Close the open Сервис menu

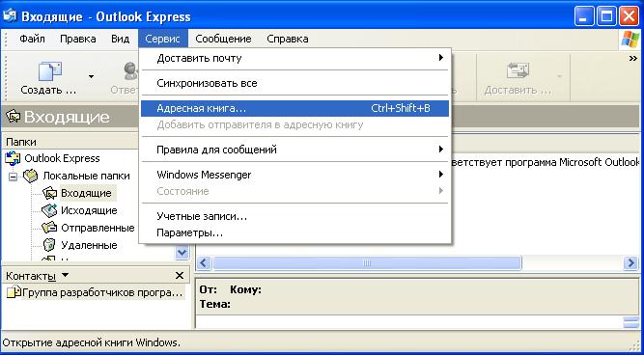(x=163, y=39)
